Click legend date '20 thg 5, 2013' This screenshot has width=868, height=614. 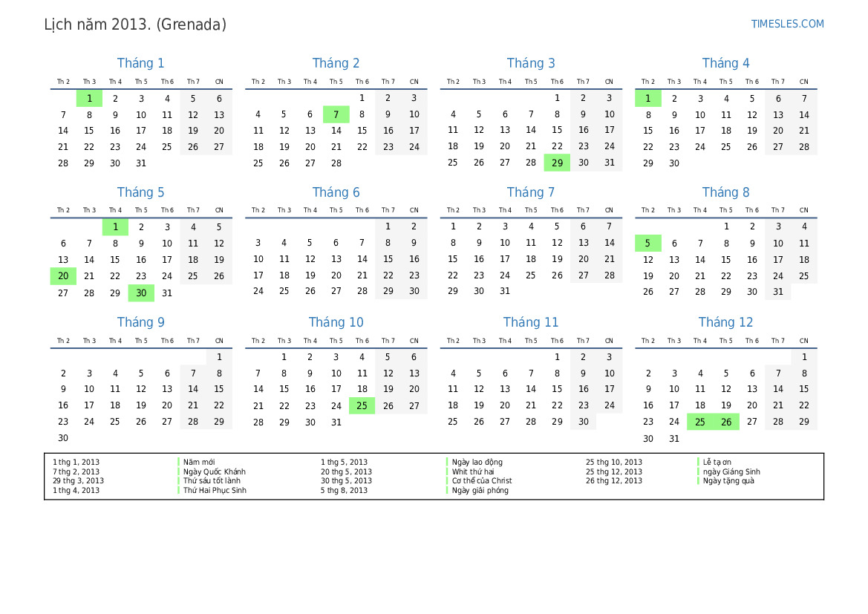point(346,471)
